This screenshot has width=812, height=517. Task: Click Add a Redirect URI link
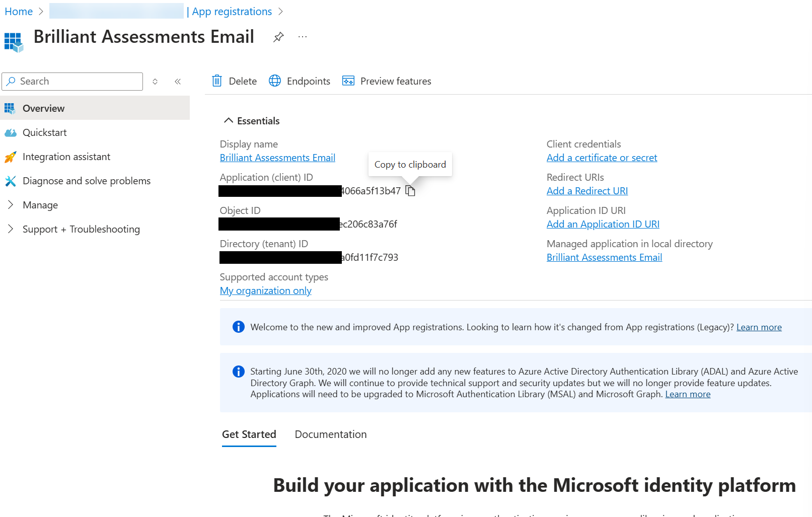click(x=587, y=191)
